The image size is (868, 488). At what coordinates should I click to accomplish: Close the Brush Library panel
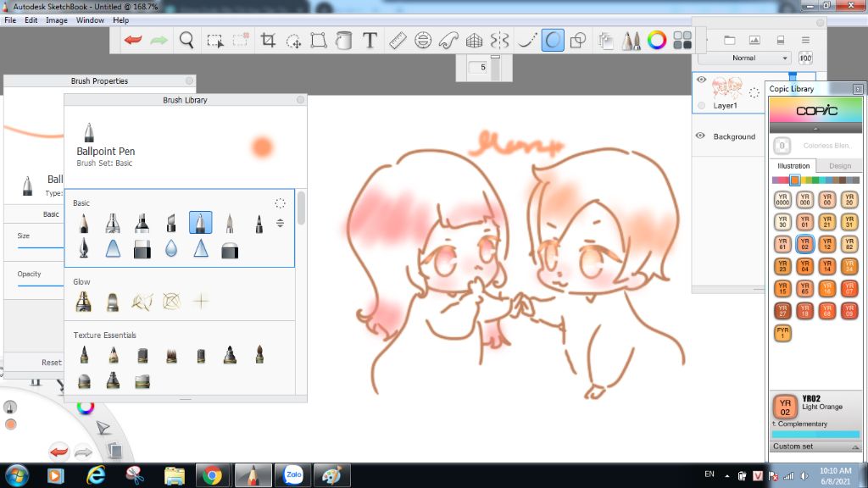coord(300,100)
